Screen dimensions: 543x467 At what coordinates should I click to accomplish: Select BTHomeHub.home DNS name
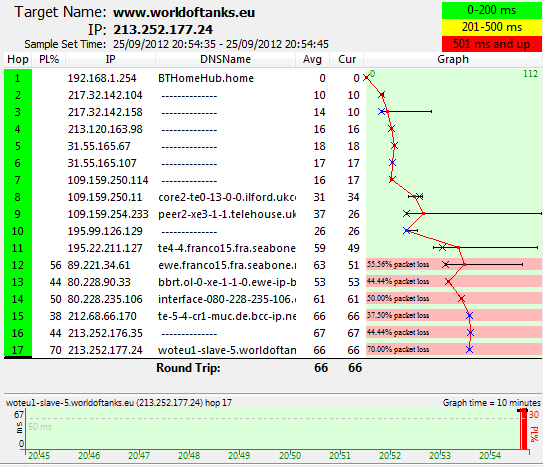point(206,78)
